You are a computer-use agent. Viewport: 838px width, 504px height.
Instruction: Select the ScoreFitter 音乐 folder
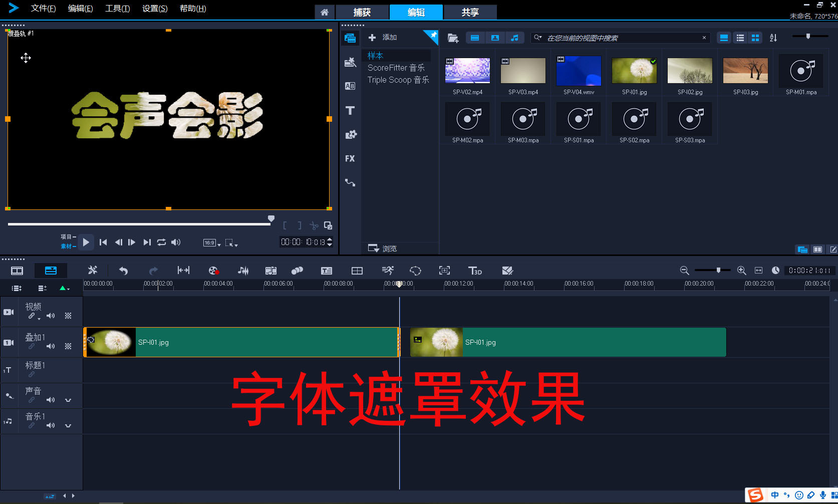coord(396,68)
